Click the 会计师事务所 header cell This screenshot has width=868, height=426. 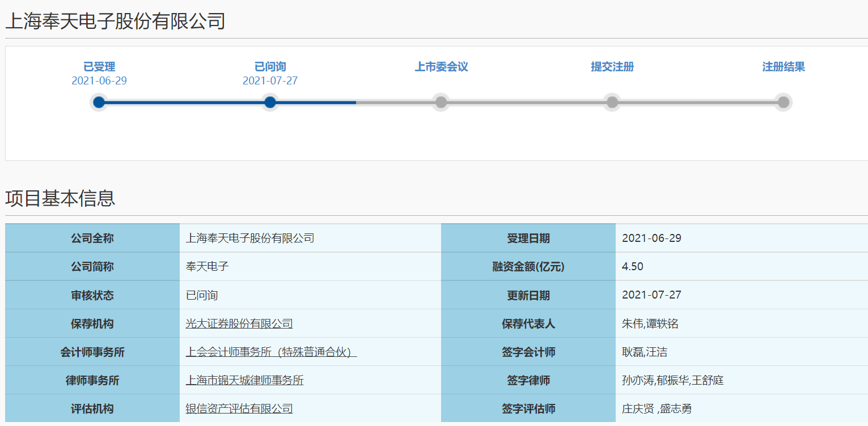tap(92, 352)
